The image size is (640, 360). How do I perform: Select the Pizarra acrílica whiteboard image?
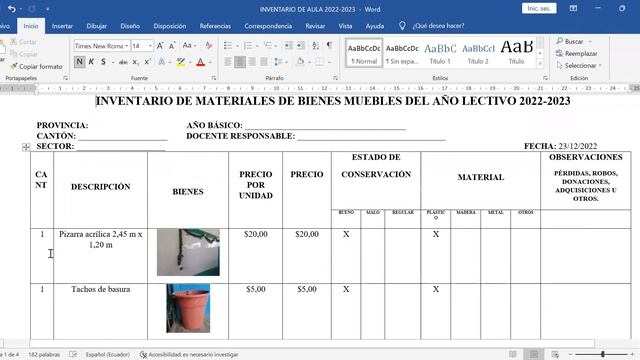point(188,252)
